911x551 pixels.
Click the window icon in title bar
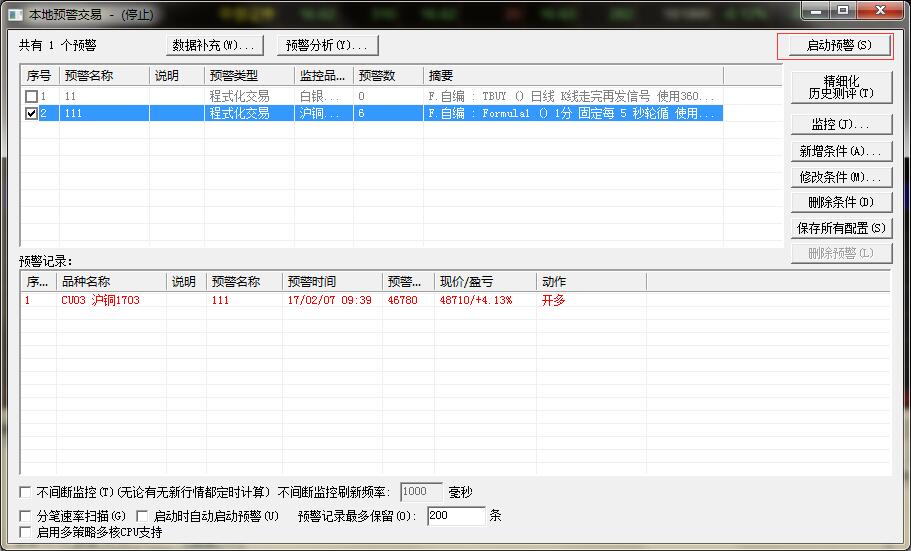[x=15, y=14]
